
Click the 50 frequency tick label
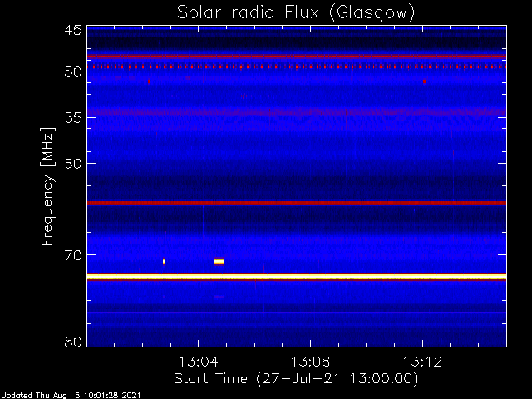click(73, 72)
